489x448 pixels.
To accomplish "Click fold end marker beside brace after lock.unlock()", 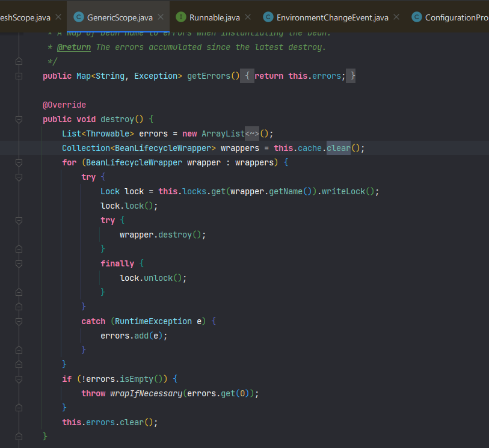I will [19, 292].
